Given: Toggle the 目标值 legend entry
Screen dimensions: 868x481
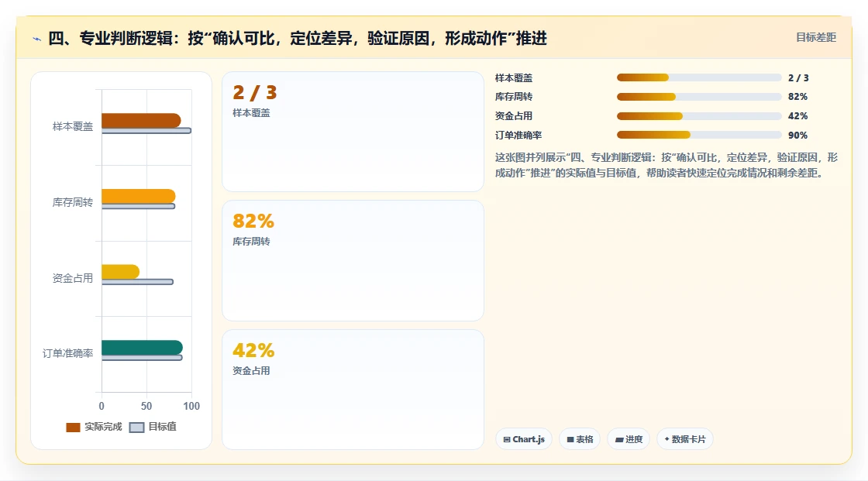Looking at the screenshot, I should [x=153, y=427].
